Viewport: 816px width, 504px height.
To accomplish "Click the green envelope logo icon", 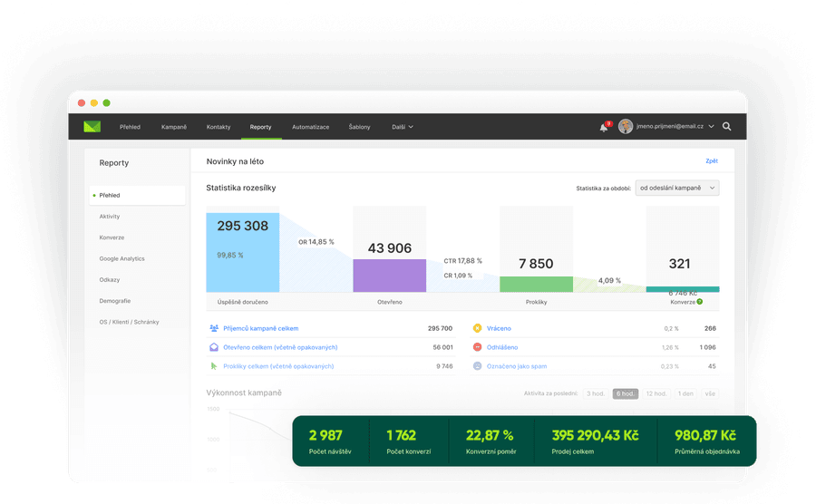I will 92,127.
